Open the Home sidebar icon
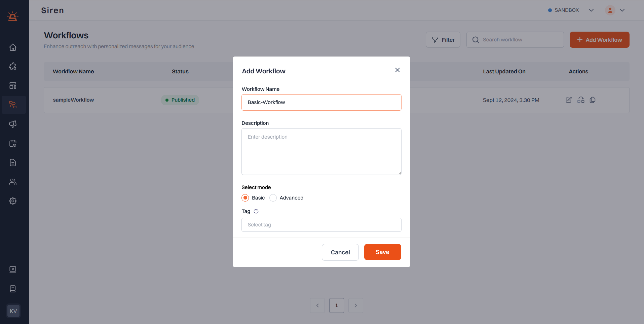 tap(13, 47)
